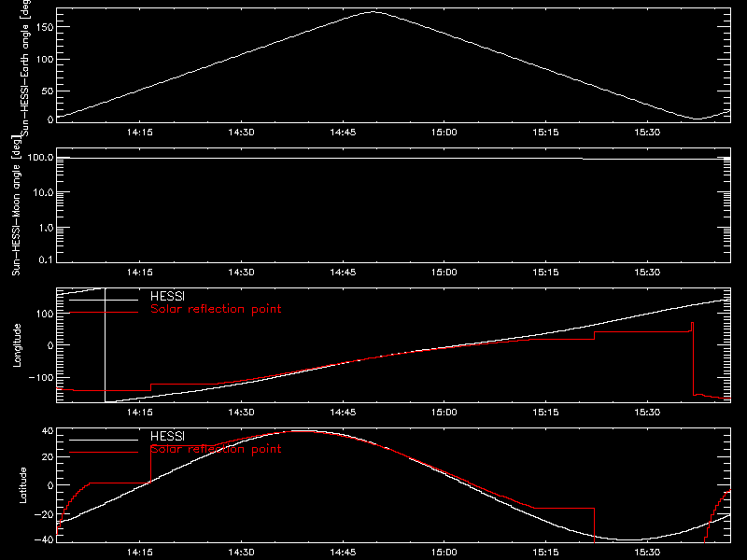Select the 1.0 tick on Moon angle plot
The width and height of the screenshot is (747, 560).
pos(46,228)
